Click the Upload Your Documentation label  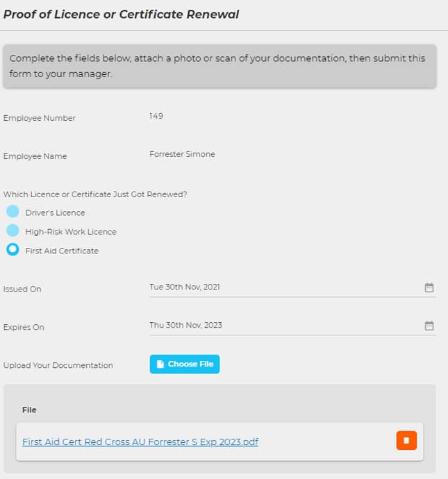coord(58,365)
